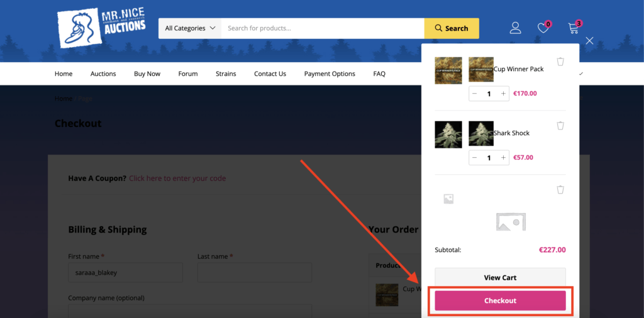Click the Mr. Nice Auctions logo

pos(101,27)
